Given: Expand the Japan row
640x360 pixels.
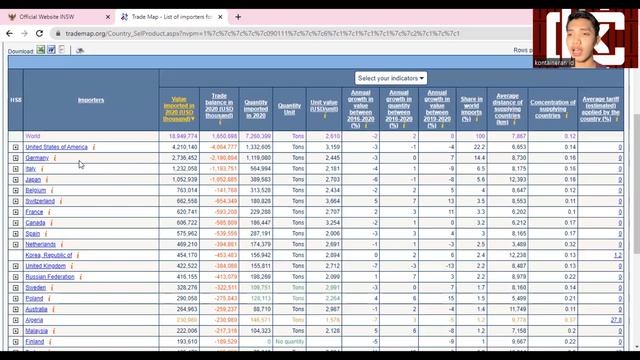Looking at the screenshot, I should click(x=16, y=180).
